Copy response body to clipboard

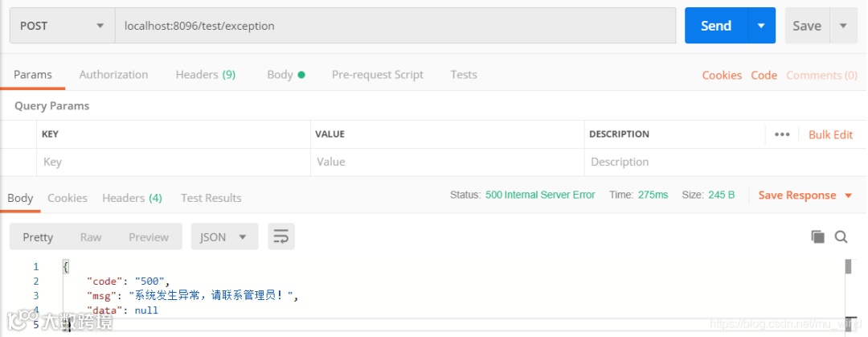tap(817, 236)
